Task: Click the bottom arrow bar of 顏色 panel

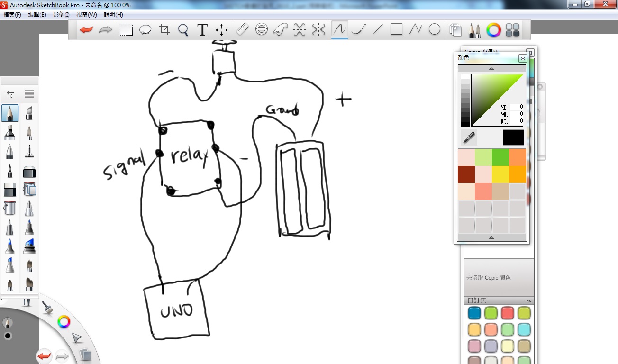Action: [x=491, y=237]
